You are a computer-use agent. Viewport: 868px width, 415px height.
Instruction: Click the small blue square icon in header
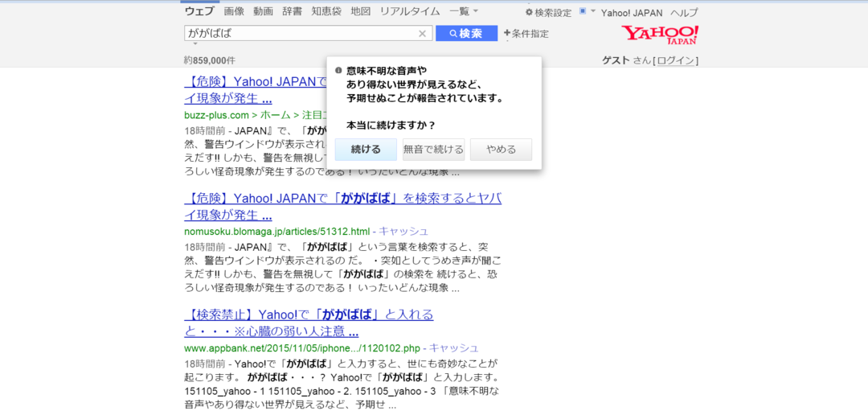tap(583, 11)
